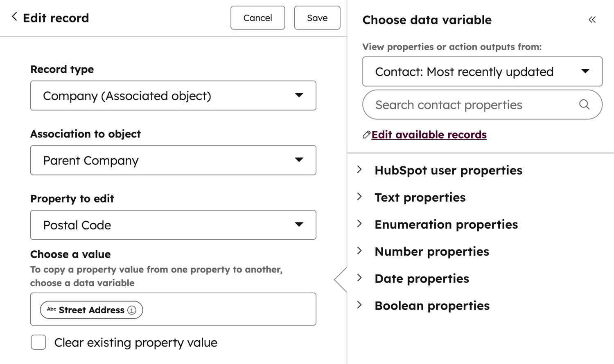Click the Save button
The image size is (614, 364).
(x=317, y=18)
